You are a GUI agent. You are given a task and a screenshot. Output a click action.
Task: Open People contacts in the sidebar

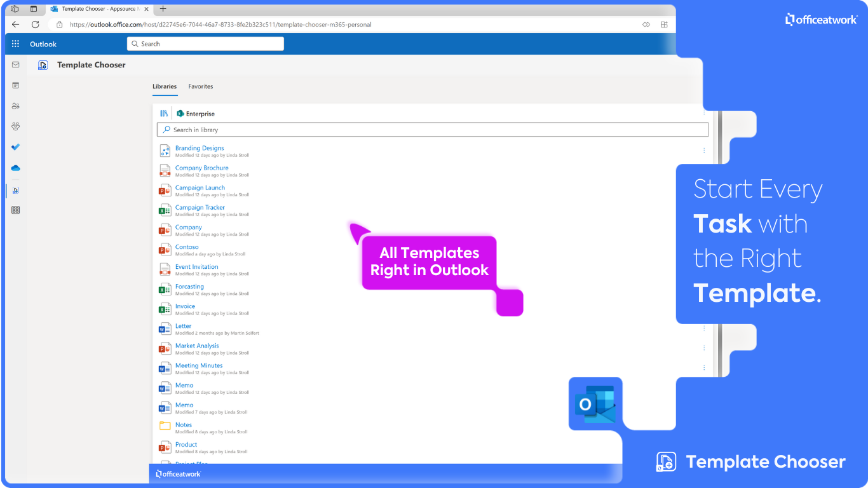tap(15, 105)
